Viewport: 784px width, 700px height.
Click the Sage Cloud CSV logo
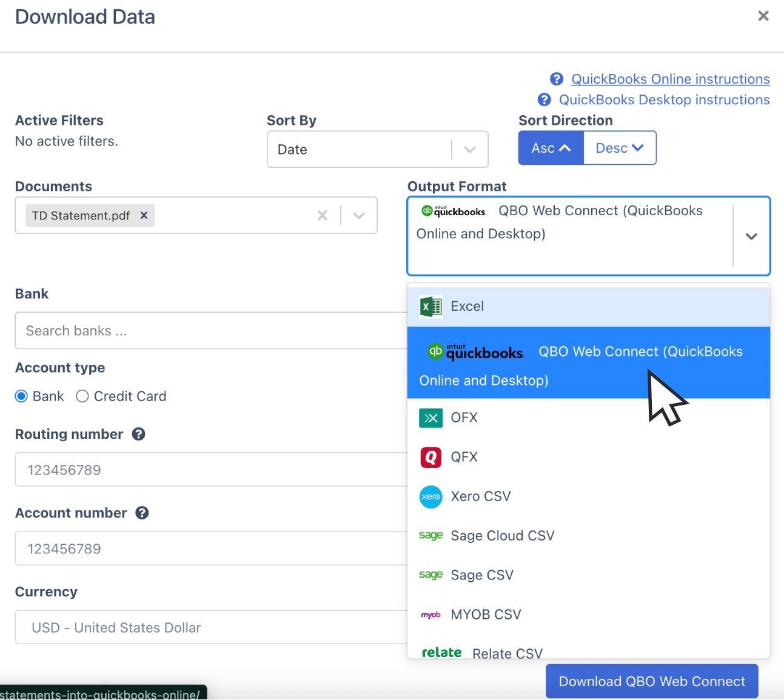[x=431, y=535]
